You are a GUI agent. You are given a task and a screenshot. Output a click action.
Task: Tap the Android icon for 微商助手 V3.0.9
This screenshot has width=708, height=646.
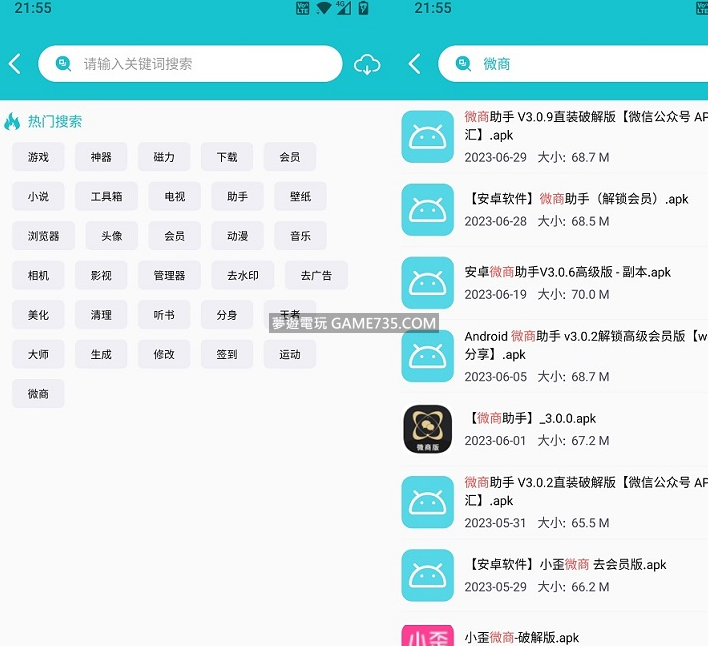[428, 137]
